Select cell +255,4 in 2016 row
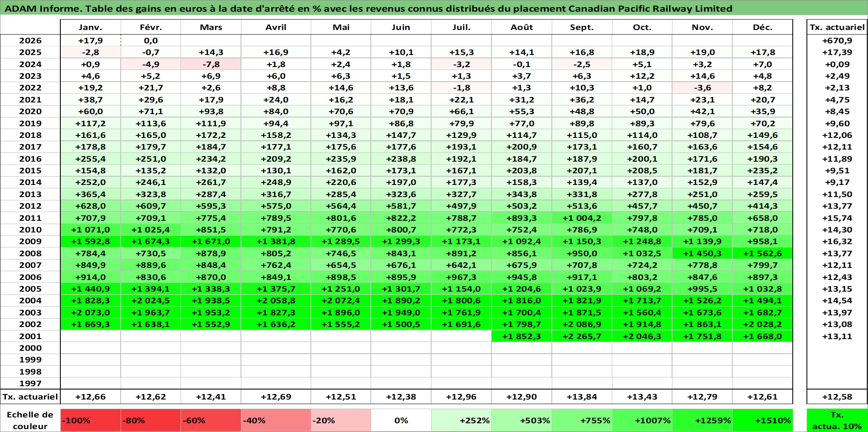This screenshot has width=868, height=432. click(x=91, y=159)
